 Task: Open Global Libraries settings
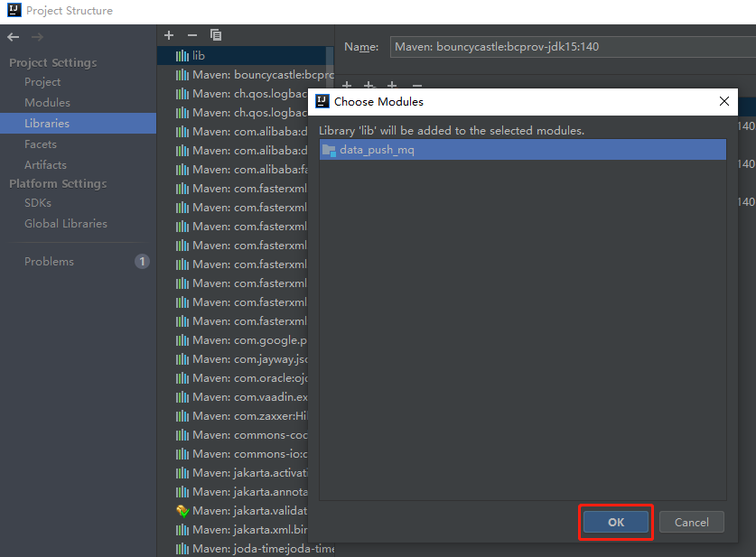click(x=66, y=224)
